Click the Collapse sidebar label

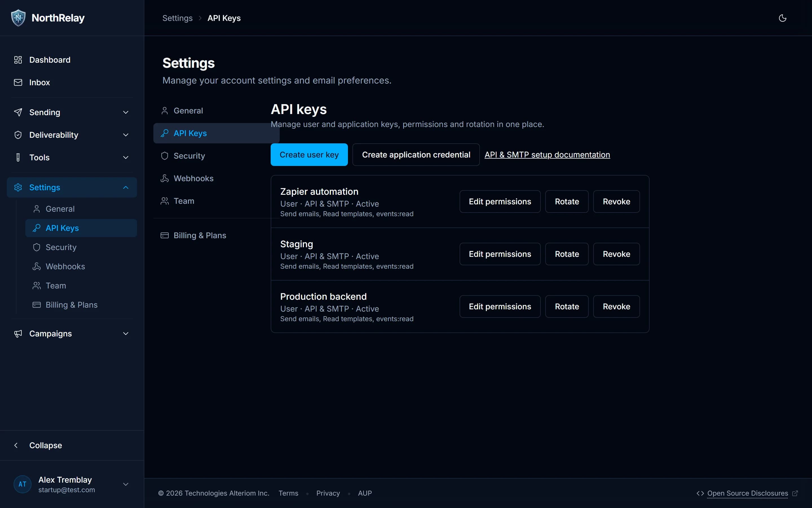pyautogui.click(x=46, y=445)
